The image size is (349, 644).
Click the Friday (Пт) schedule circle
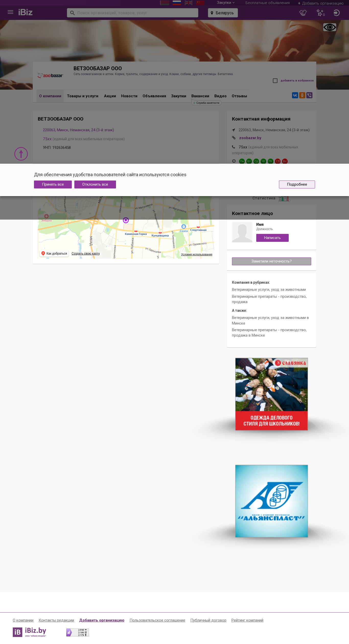point(271,161)
